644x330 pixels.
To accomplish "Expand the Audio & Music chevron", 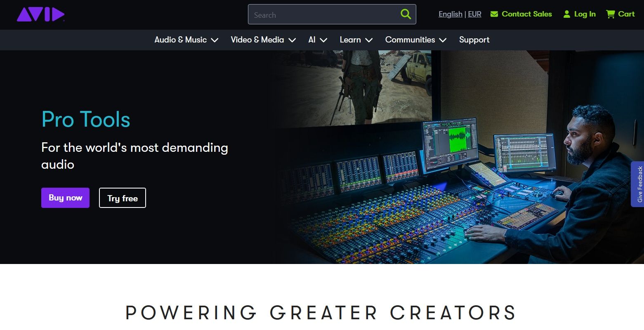I will tap(214, 40).
